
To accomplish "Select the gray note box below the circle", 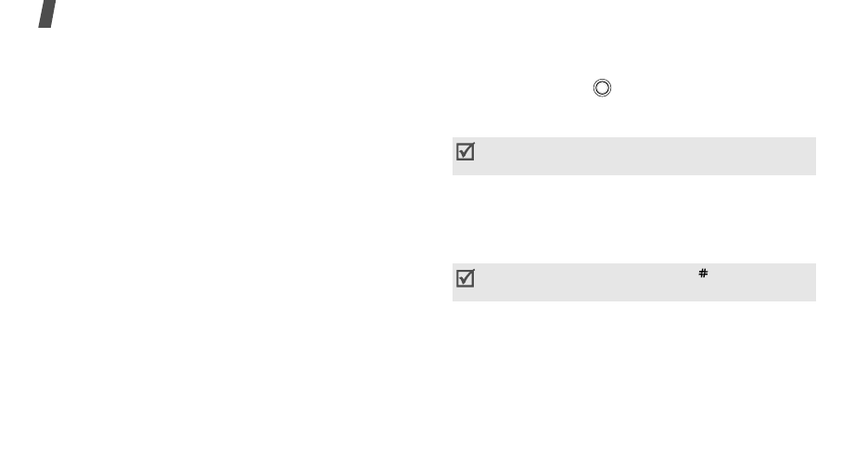I will [x=634, y=156].
